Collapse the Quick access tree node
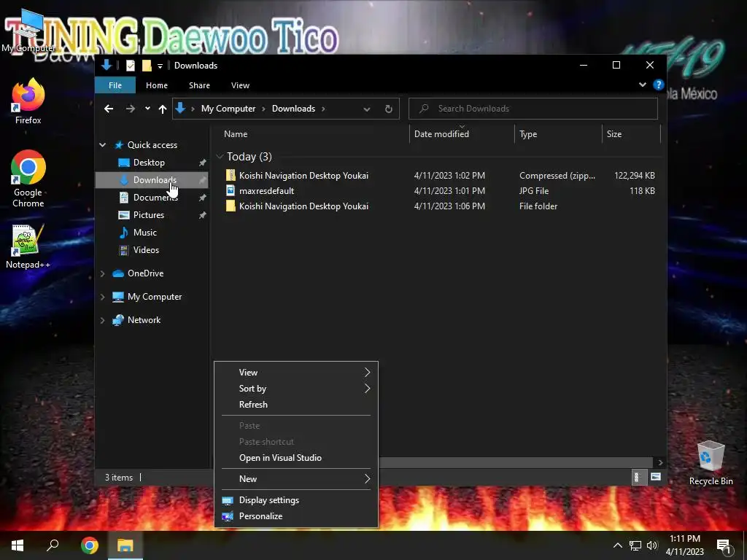Image resolution: width=747 pixels, height=560 pixels. (102, 145)
